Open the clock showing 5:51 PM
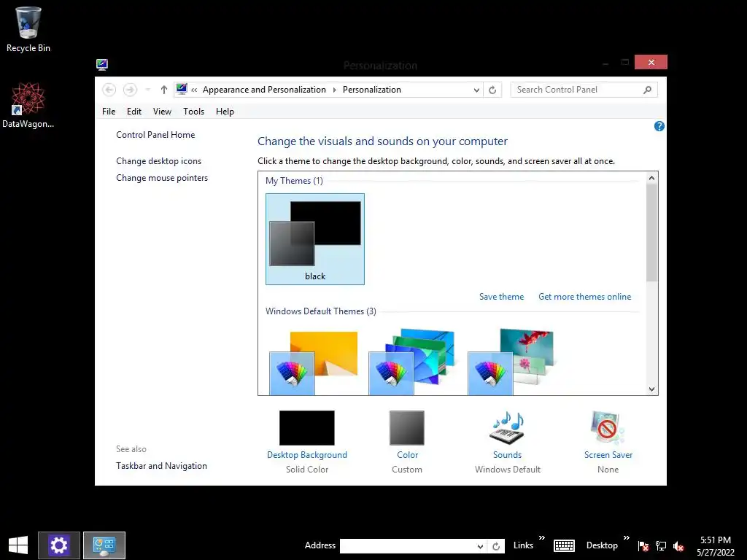 pyautogui.click(x=716, y=546)
